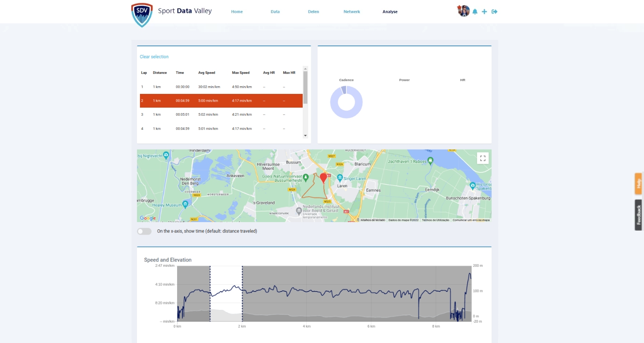Open the Data menu
This screenshot has height=343, width=644.
(275, 12)
